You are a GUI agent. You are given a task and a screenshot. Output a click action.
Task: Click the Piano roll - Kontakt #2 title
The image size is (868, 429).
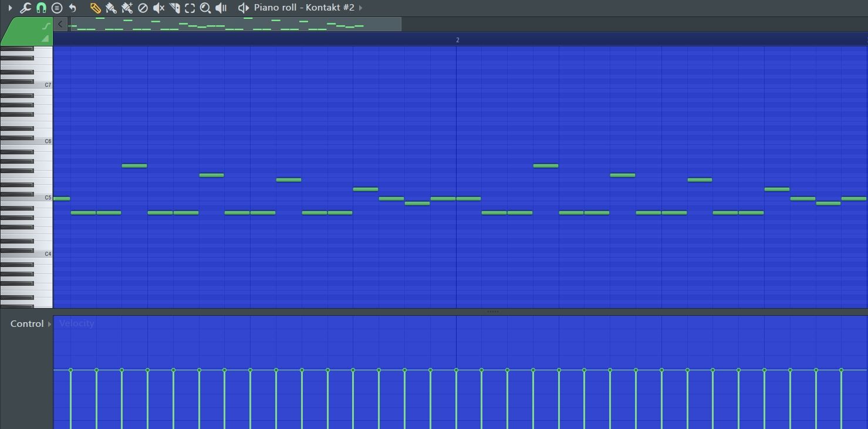[x=304, y=8]
